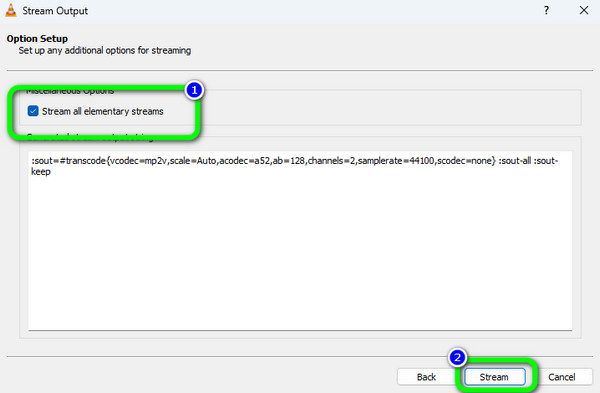Open the question mark help button
The height and width of the screenshot is (393, 600).
tap(546, 10)
